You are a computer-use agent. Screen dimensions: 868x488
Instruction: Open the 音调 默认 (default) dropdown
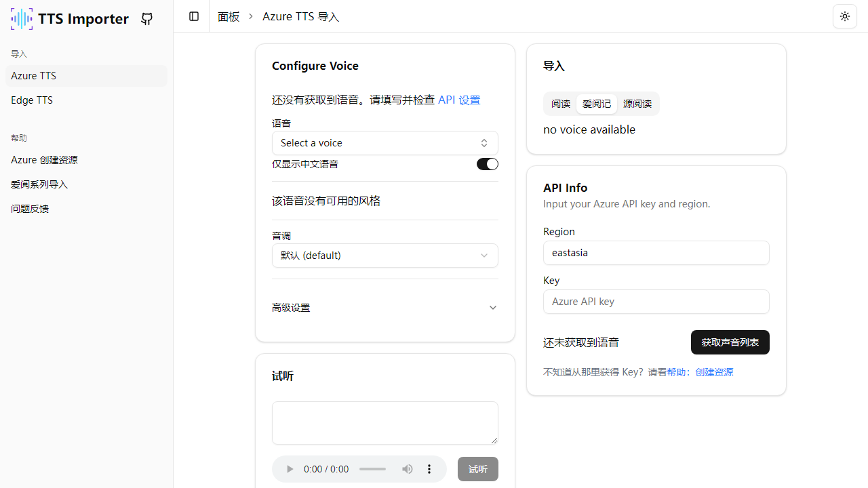click(385, 256)
